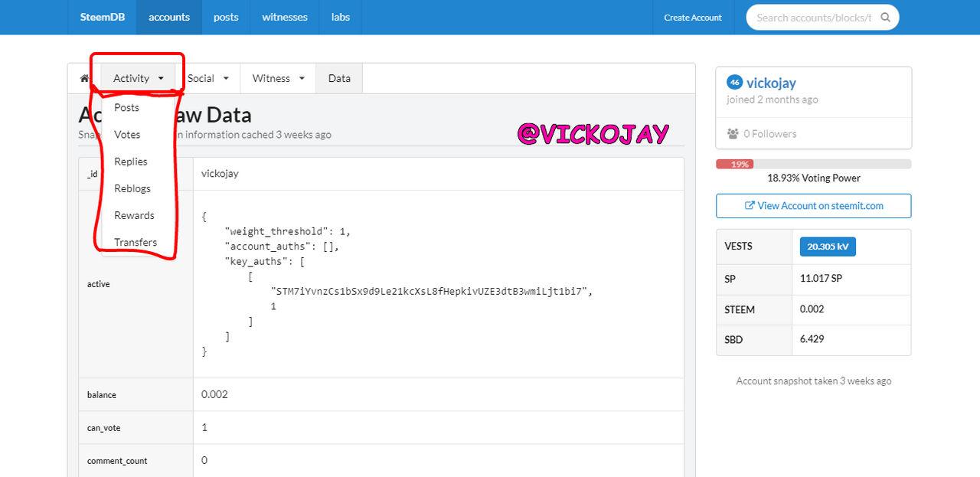Choose Replies in Activity menu

(x=131, y=162)
